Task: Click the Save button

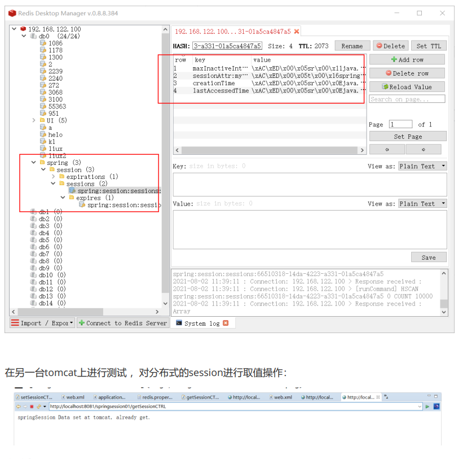Action: [429, 257]
